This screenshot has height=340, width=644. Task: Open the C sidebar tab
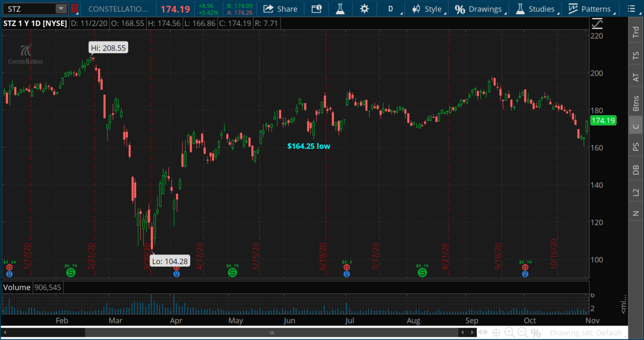[x=636, y=126]
